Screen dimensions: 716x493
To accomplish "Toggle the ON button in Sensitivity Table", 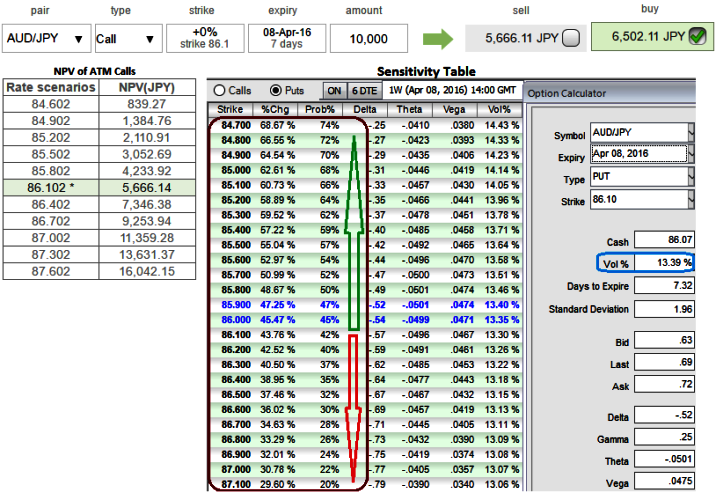I will coord(334,90).
